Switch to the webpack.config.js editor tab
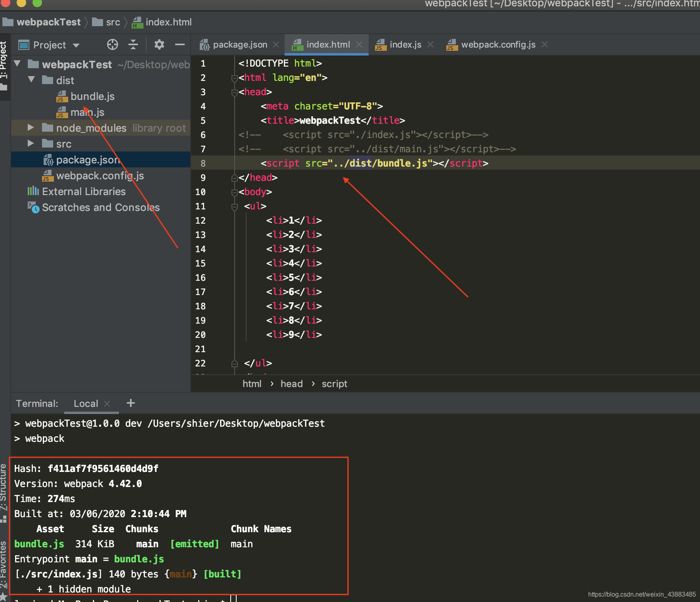700x602 pixels. [x=498, y=44]
